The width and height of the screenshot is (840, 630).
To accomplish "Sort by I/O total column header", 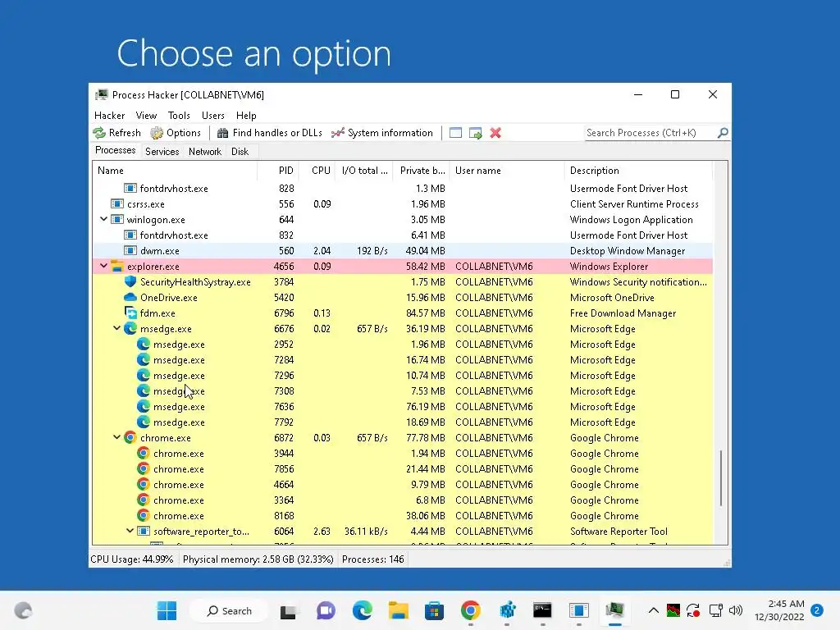I will pos(364,171).
